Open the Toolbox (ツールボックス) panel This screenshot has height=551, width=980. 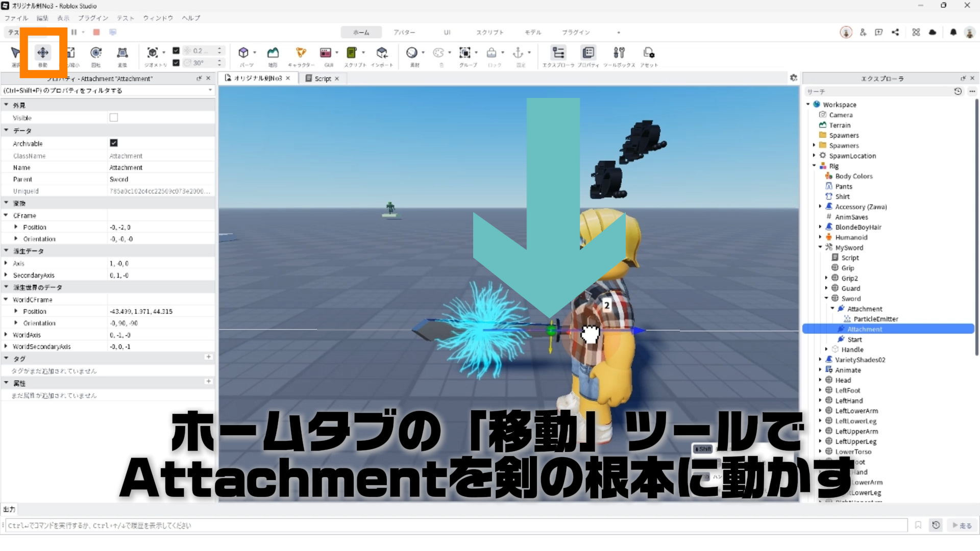(619, 53)
